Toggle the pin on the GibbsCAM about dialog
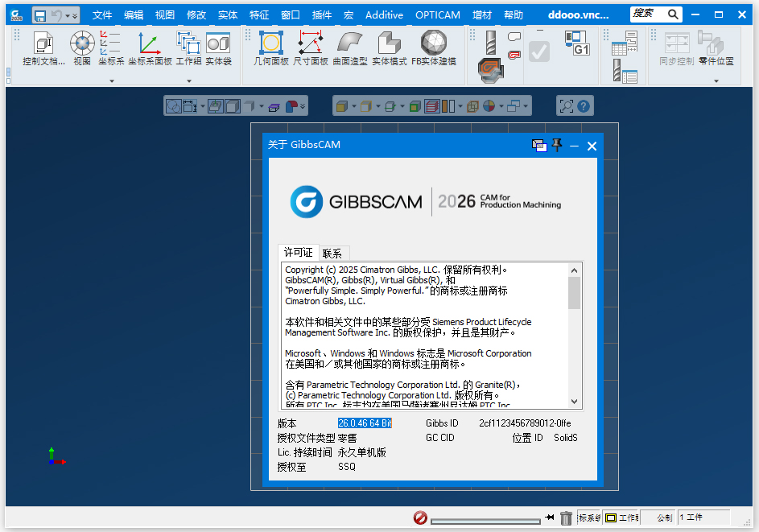The image size is (759, 532). point(556,146)
